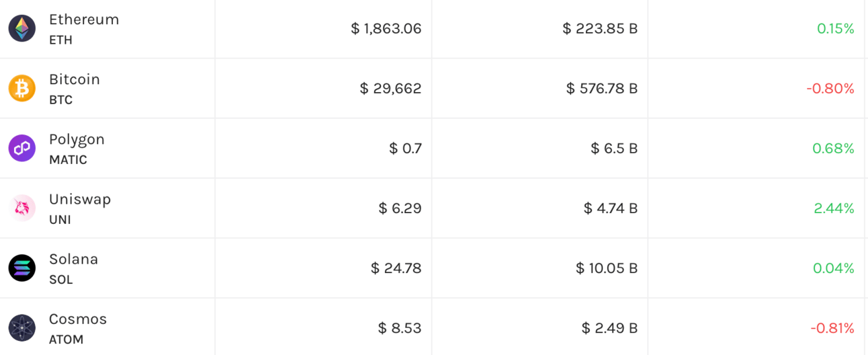Click Cosmos's -0.81% change value

(832, 327)
